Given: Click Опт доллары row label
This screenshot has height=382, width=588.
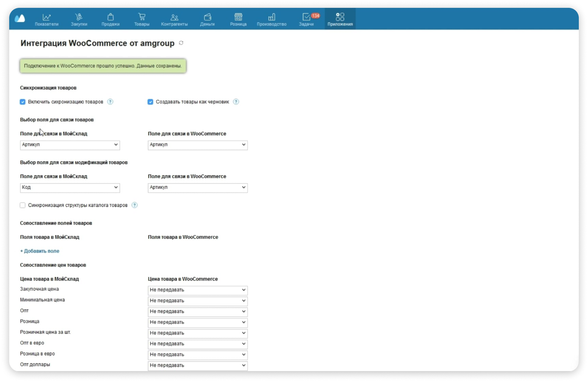Looking at the screenshot, I should click(x=35, y=365).
